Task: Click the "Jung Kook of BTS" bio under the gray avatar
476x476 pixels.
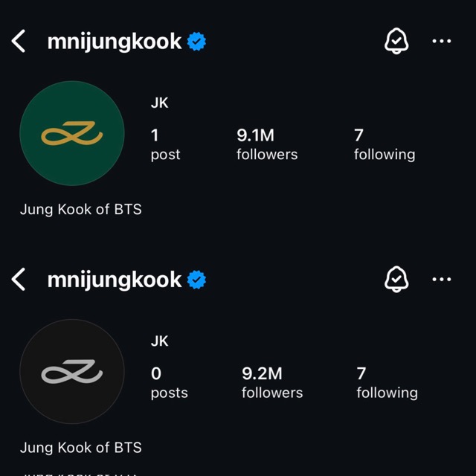Action: (x=80, y=447)
